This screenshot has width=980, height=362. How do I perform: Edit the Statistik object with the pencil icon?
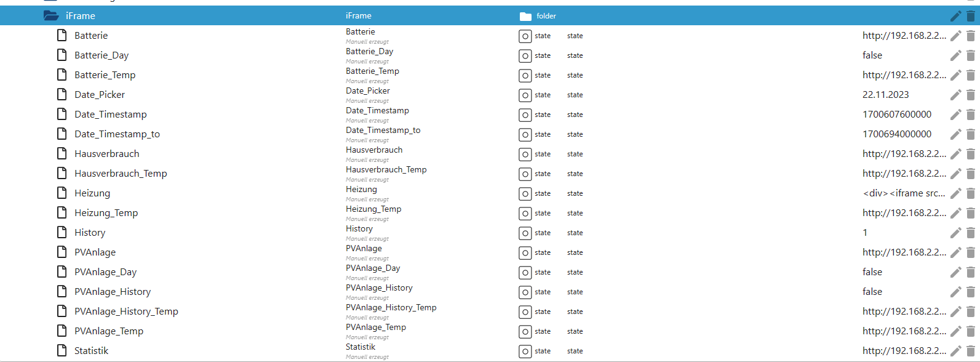955,351
